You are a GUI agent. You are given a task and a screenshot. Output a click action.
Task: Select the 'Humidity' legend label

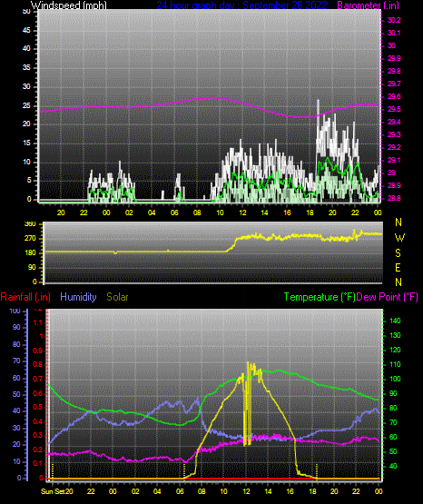tap(78, 297)
